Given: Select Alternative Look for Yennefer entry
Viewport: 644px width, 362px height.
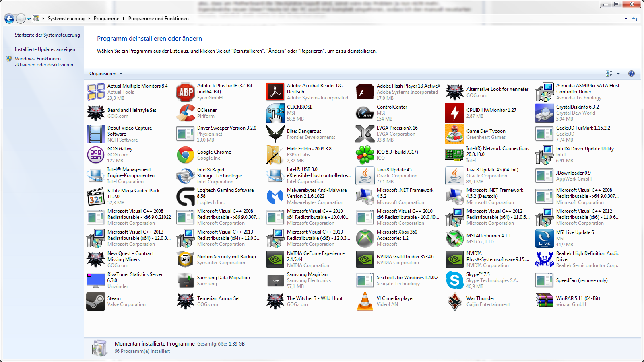Looking at the screenshot, I should point(488,92).
